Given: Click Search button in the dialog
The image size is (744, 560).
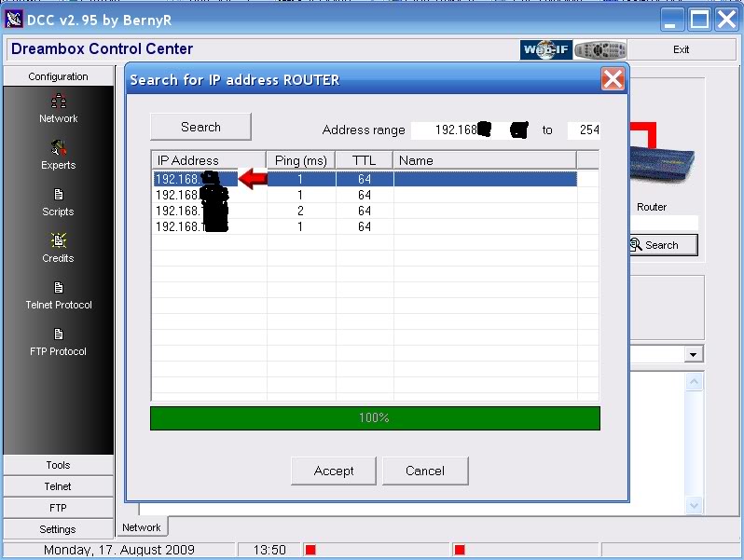Looking at the screenshot, I should 200,127.
